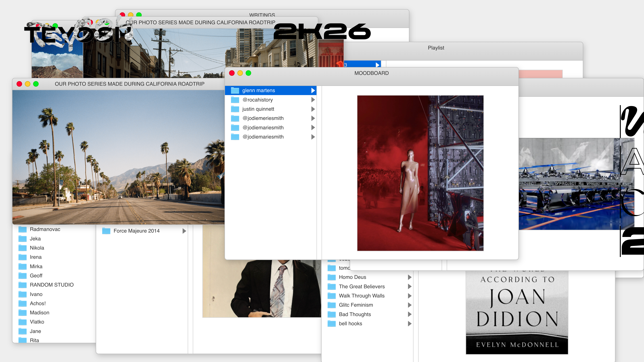Image resolution: width=644 pixels, height=362 pixels.
Task: Expand the Walk Through Walls arrow
Action: pyautogui.click(x=410, y=296)
